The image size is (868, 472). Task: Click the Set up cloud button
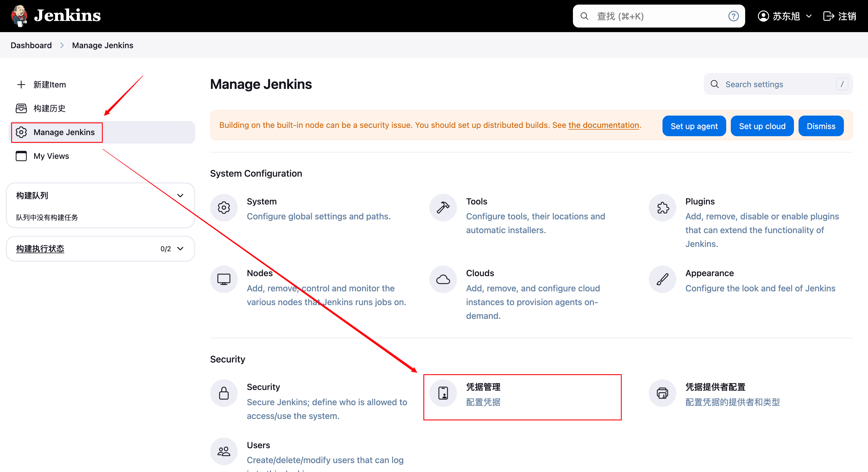762,126
